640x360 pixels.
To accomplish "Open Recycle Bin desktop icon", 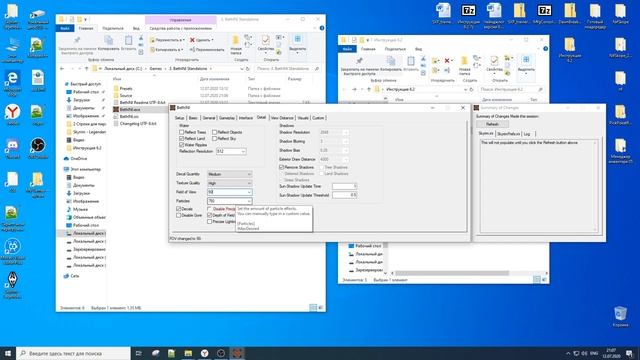I will pos(620,317).
